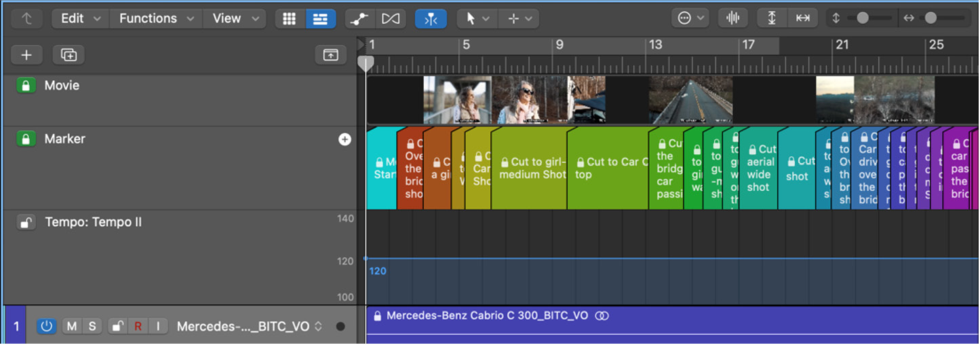The width and height of the screenshot is (980, 345).
Task: Click the duplicate track button
Action: (68, 55)
